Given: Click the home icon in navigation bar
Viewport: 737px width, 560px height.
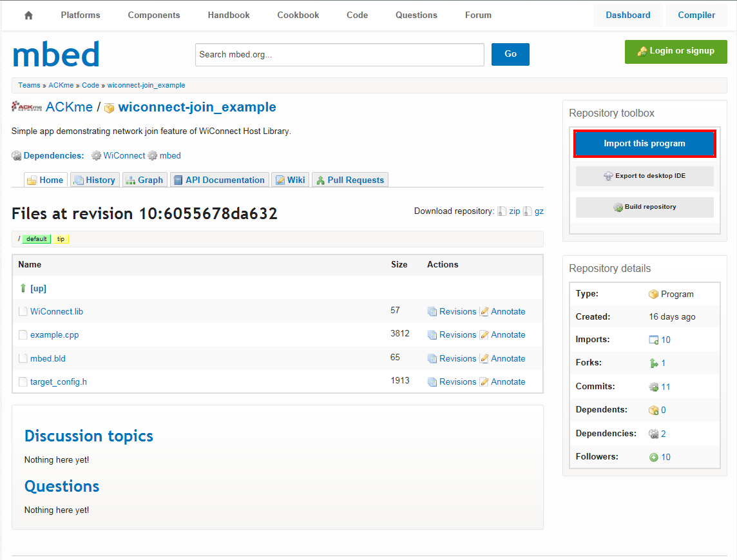Looking at the screenshot, I should click(28, 15).
